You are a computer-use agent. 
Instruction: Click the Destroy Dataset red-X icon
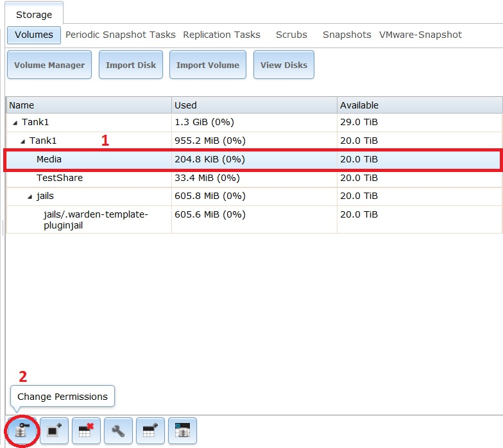[86, 431]
